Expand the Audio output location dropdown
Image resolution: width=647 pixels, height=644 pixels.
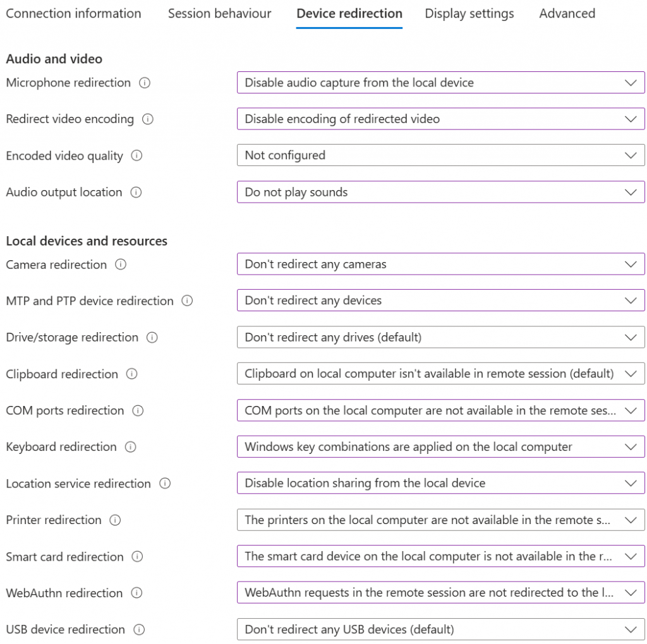[x=440, y=193]
